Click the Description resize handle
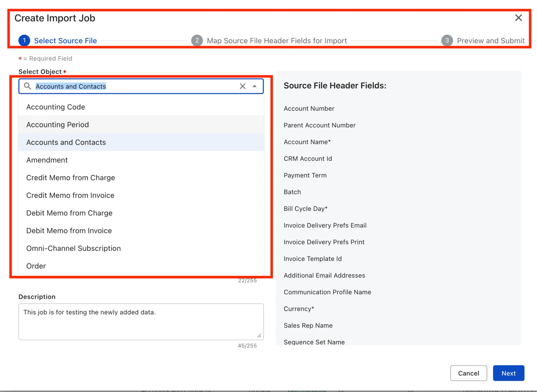The width and height of the screenshot is (537, 392). (x=259, y=336)
